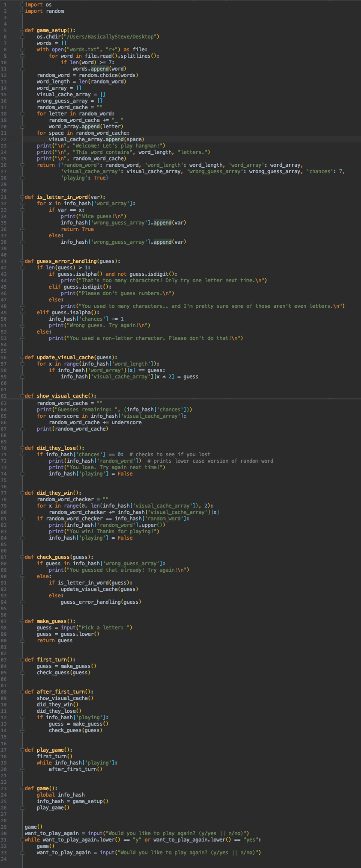Image resolution: width=361 pixels, height=868 pixels.
Task: Fold the return dictionary block in game_setup
Action: point(22,165)
